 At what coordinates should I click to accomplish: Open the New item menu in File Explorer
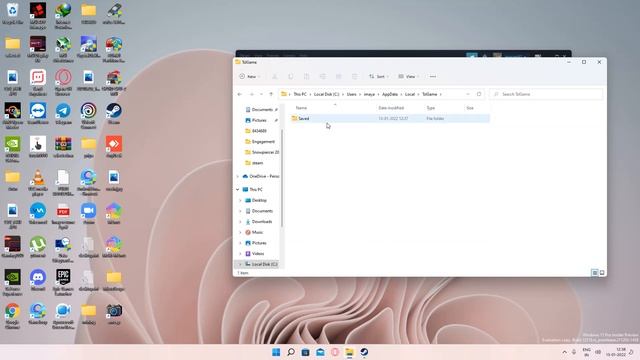coord(249,76)
